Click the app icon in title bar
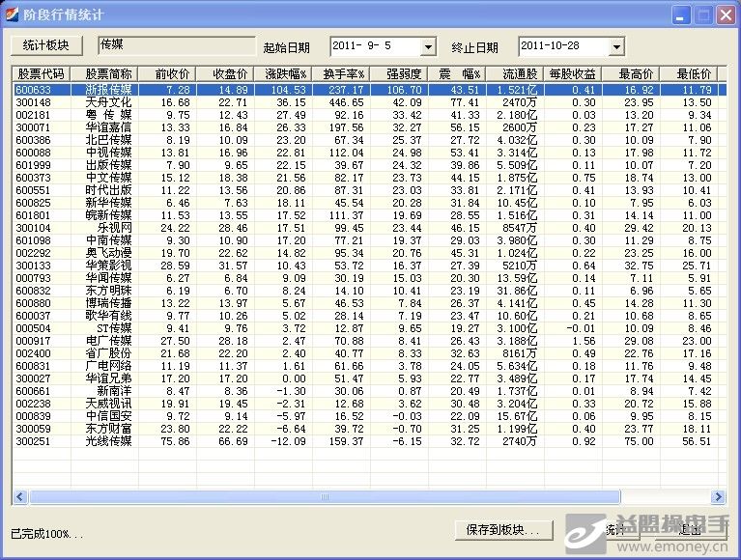Image resolution: width=741 pixels, height=560 pixels. 12,14
